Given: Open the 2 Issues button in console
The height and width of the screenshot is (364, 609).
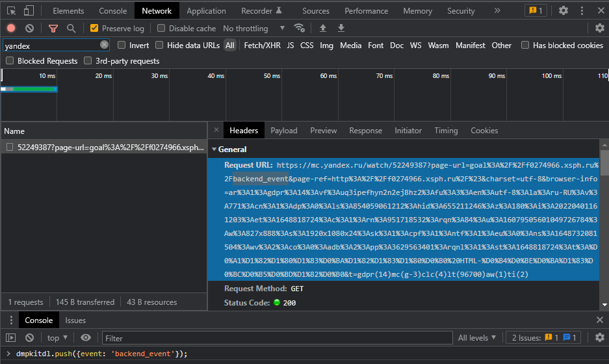Looking at the screenshot, I should [x=543, y=337].
